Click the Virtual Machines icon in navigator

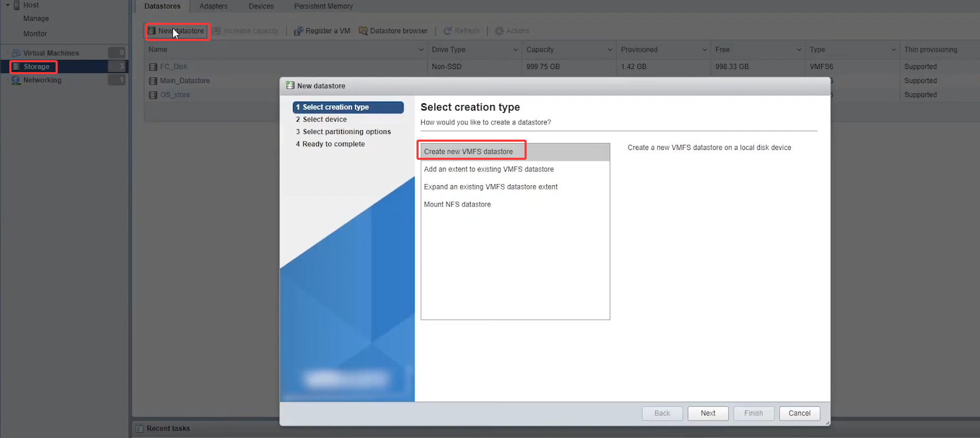pos(16,53)
